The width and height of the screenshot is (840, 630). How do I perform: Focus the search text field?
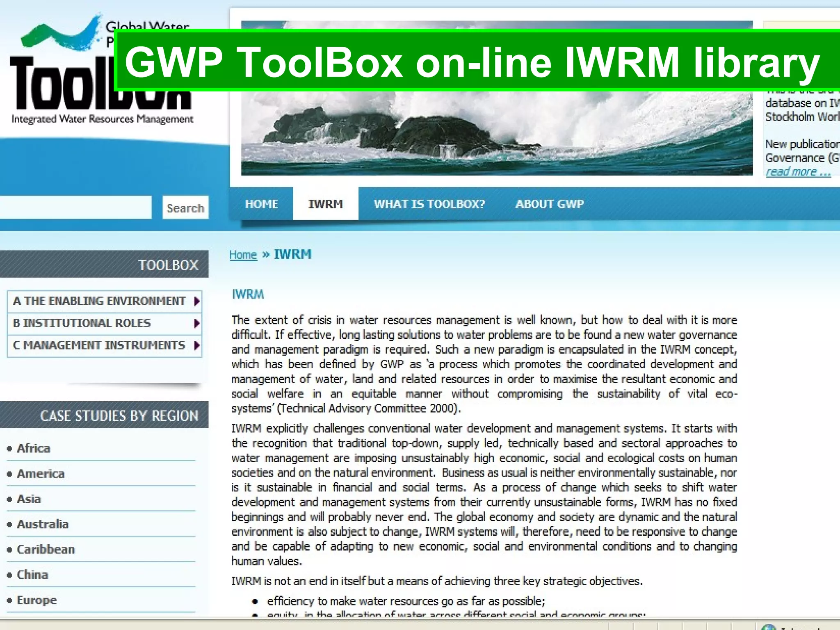tap(75, 207)
